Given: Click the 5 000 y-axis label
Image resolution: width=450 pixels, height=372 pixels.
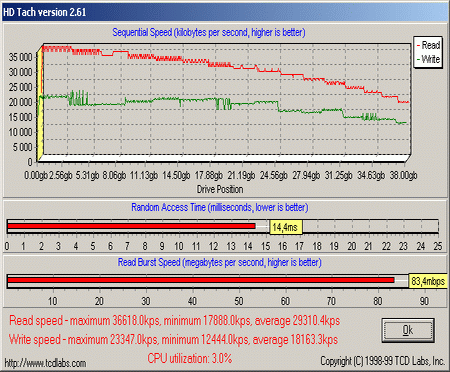Looking at the screenshot, I should click(x=23, y=147).
